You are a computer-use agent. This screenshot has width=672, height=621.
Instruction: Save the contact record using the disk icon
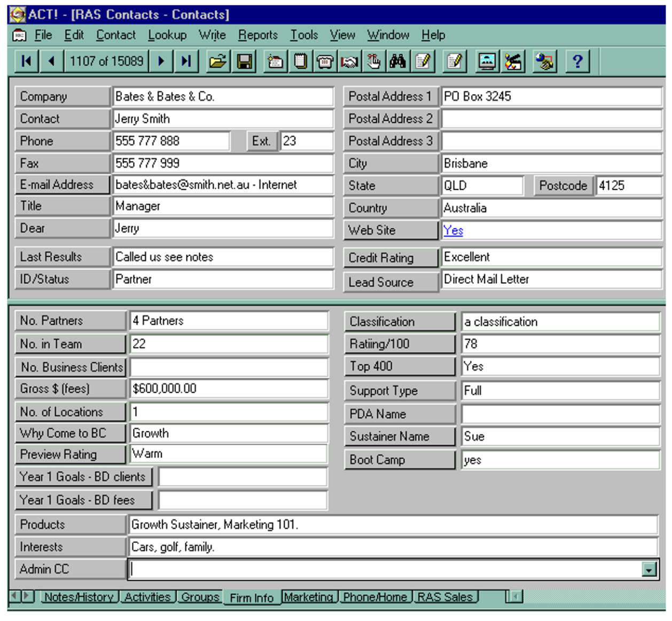point(244,61)
